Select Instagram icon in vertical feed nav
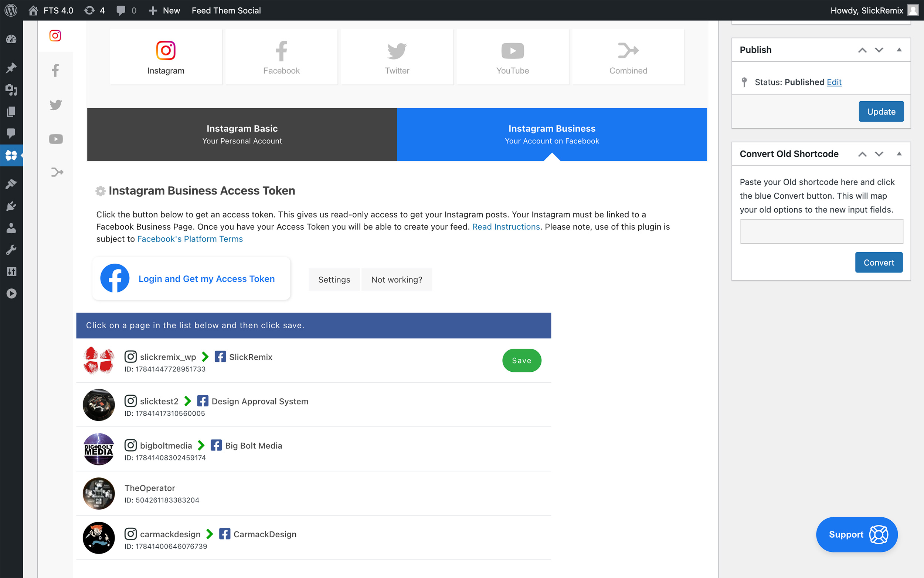This screenshot has height=578, width=924. pos(55,36)
